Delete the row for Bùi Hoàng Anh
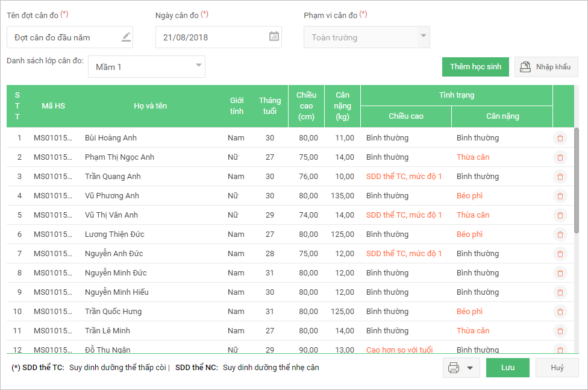 point(560,138)
